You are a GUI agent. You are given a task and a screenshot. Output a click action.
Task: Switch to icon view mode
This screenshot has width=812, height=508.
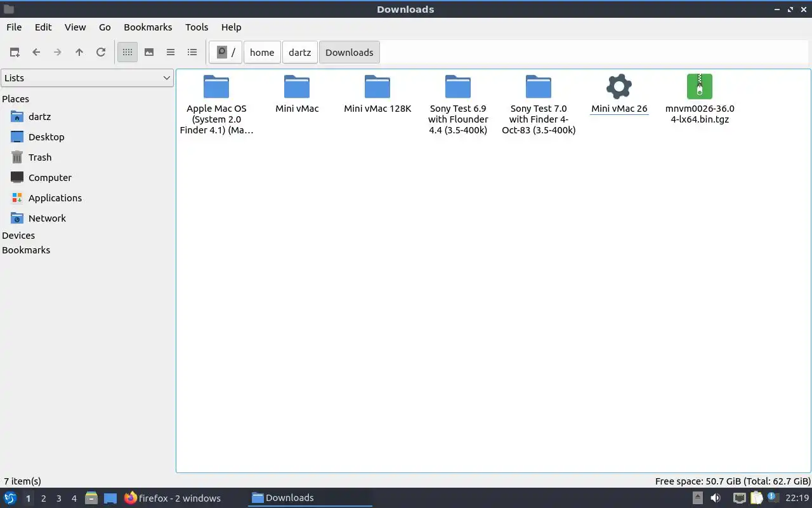click(128, 53)
